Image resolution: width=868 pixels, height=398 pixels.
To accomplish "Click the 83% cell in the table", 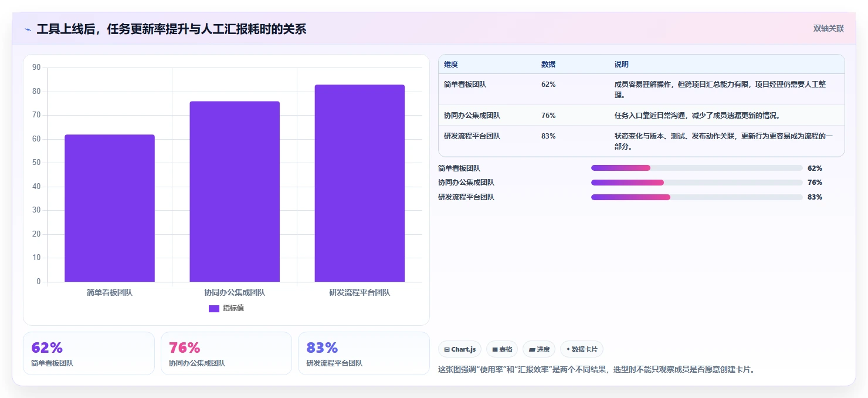I will coord(548,136).
